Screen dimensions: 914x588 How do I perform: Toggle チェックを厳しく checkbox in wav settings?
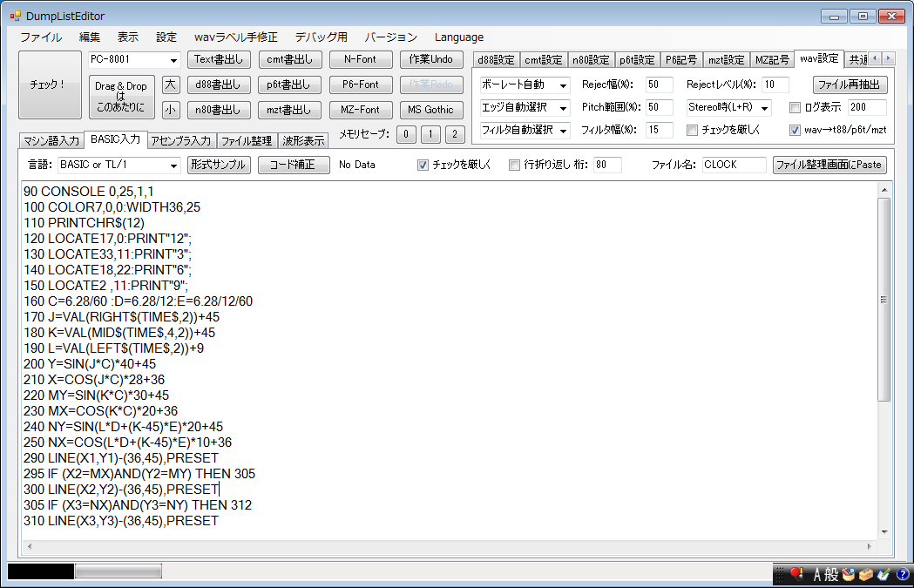(692, 130)
